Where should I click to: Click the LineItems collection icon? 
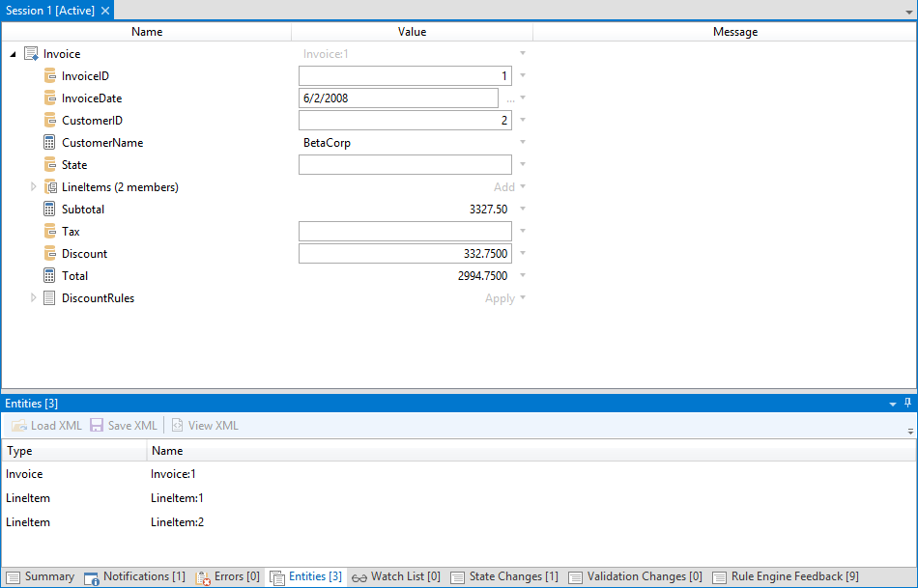click(x=50, y=187)
